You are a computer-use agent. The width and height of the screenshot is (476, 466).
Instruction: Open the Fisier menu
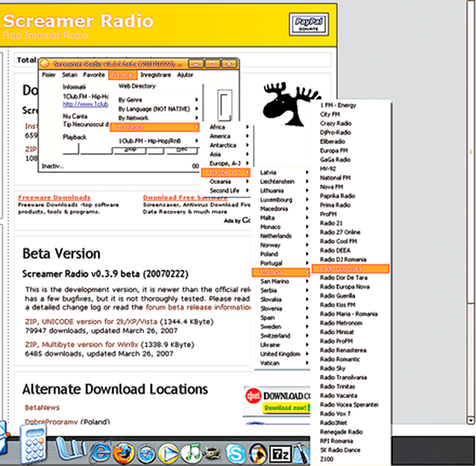[49, 75]
